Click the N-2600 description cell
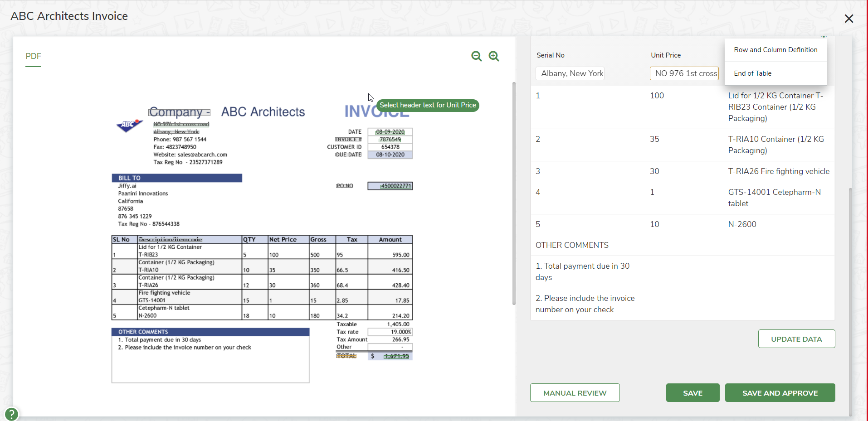 pos(742,224)
